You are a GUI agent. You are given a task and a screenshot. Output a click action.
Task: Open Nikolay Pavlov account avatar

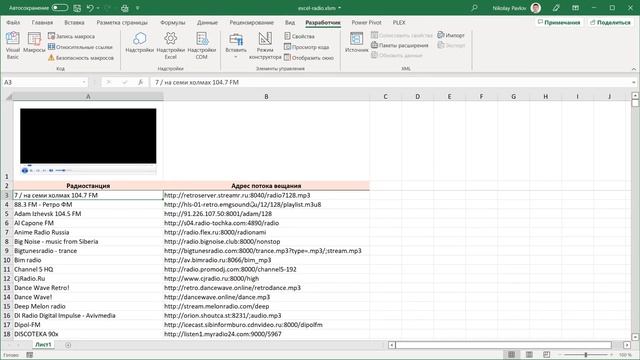pyautogui.click(x=536, y=8)
